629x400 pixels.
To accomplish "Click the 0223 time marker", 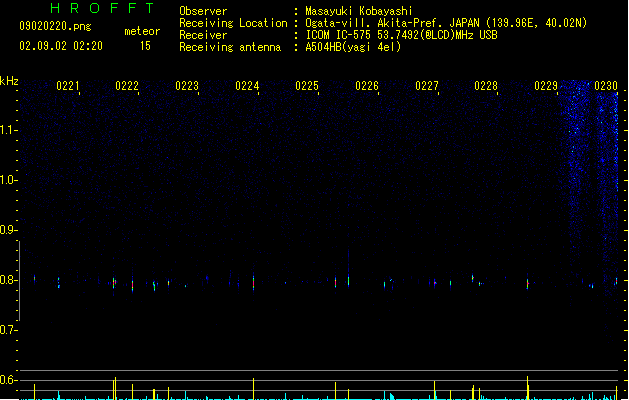I will click(x=187, y=86).
